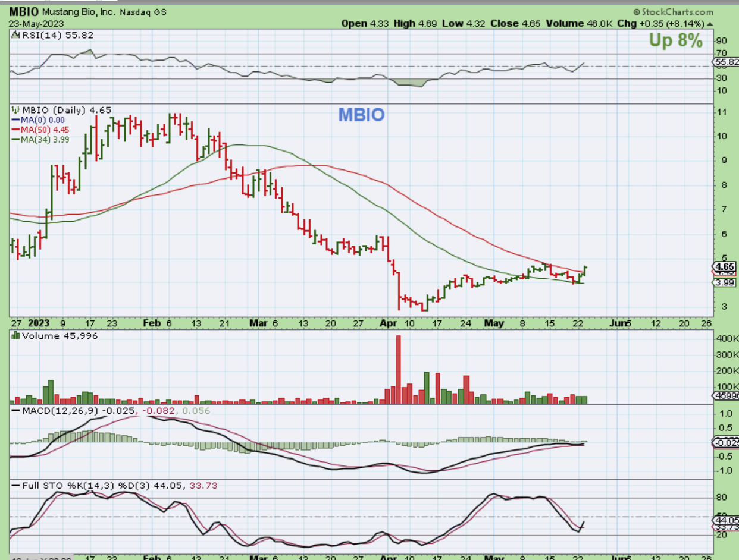Screen dimensions: 739x560
Task: Click the small up triangle after the Chg value
Action: (709, 24)
